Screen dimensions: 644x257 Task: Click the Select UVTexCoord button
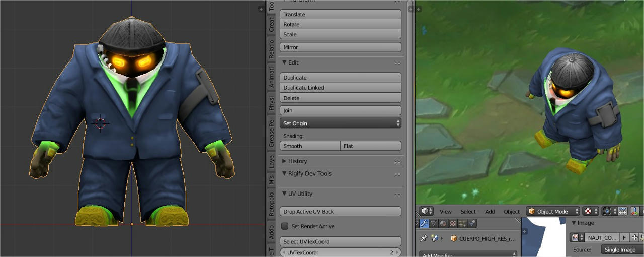341,241
